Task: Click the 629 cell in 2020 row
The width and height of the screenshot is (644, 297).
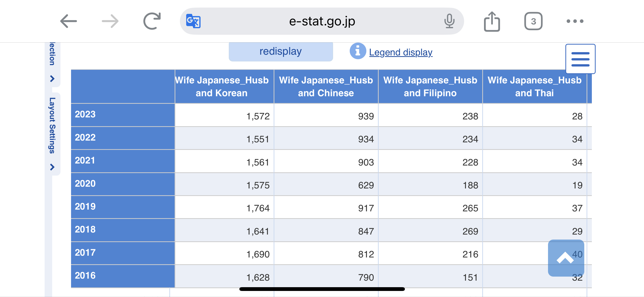Action: tap(326, 184)
